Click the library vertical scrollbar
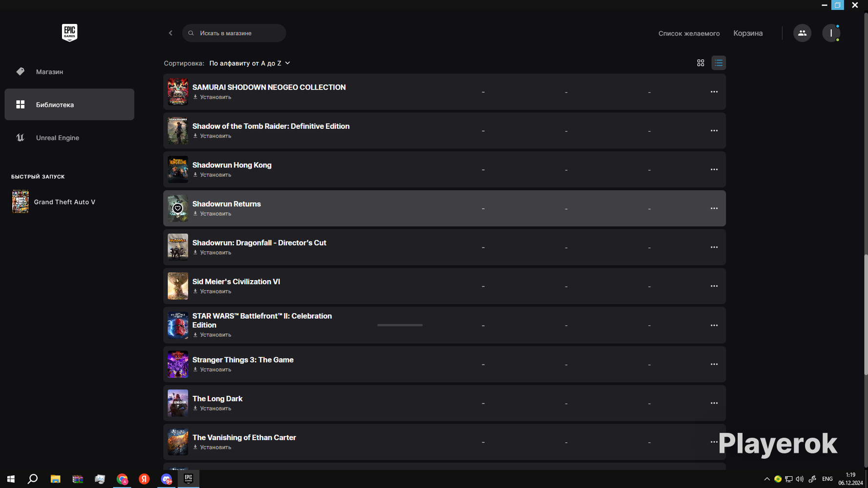The image size is (868, 488). 866,315
